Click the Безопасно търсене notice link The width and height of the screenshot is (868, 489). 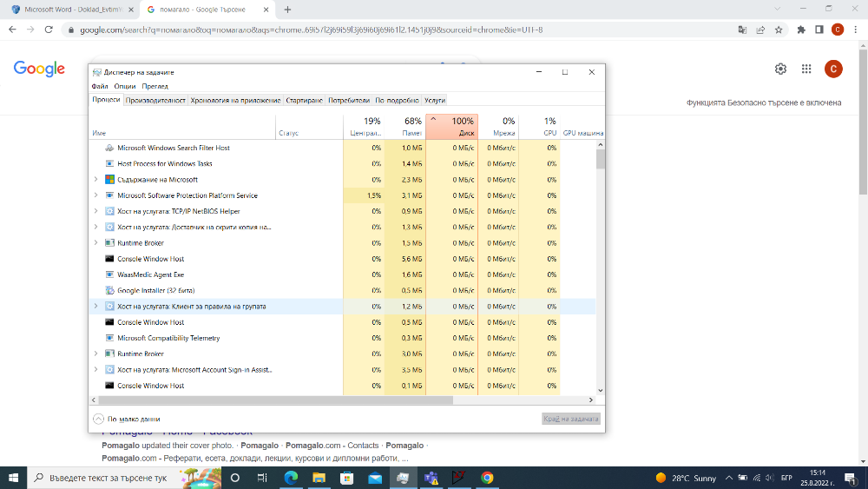[x=764, y=102]
